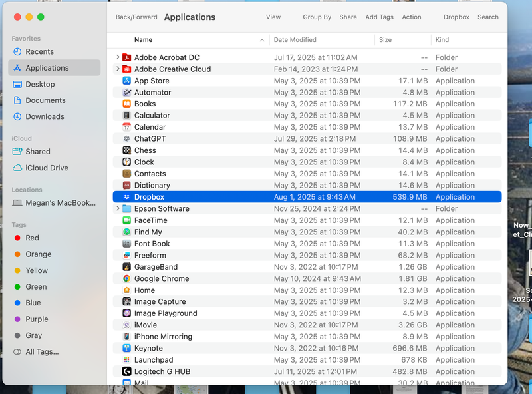Click the Logitech G HUB icon
Viewport: 532px width, 394px height.
pyautogui.click(x=126, y=372)
